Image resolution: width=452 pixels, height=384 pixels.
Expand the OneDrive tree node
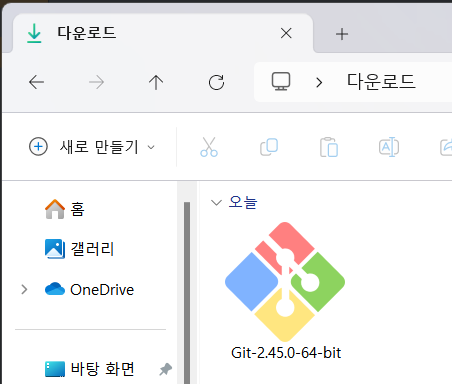[24, 289]
